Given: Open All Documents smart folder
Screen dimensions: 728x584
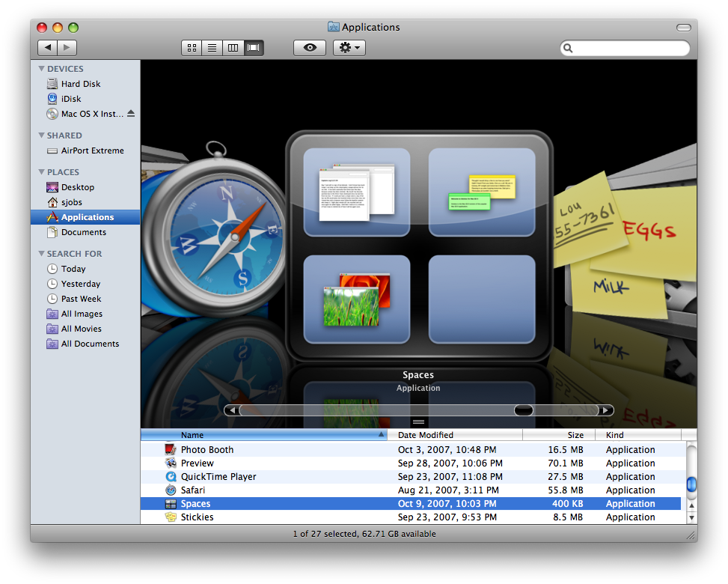Looking at the screenshot, I should point(90,344).
